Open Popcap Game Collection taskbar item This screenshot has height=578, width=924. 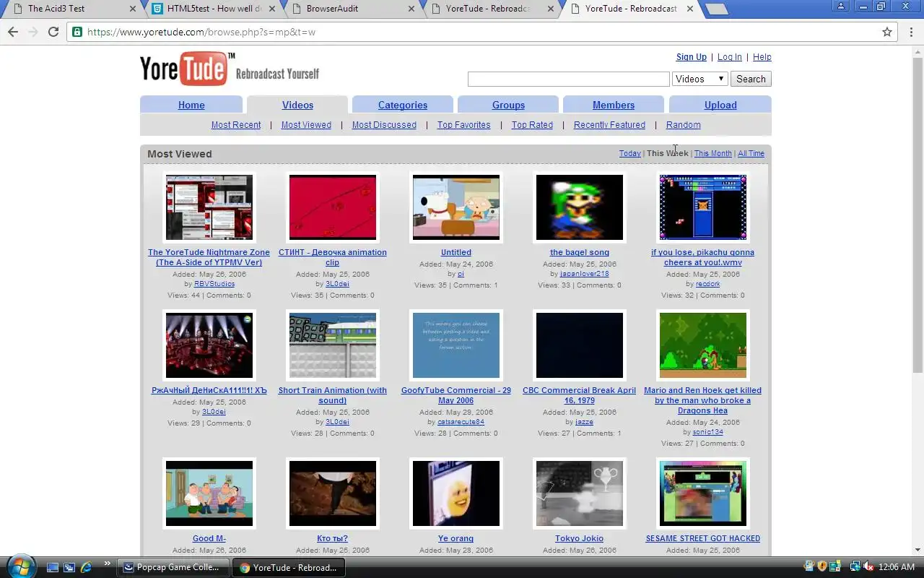(x=173, y=567)
